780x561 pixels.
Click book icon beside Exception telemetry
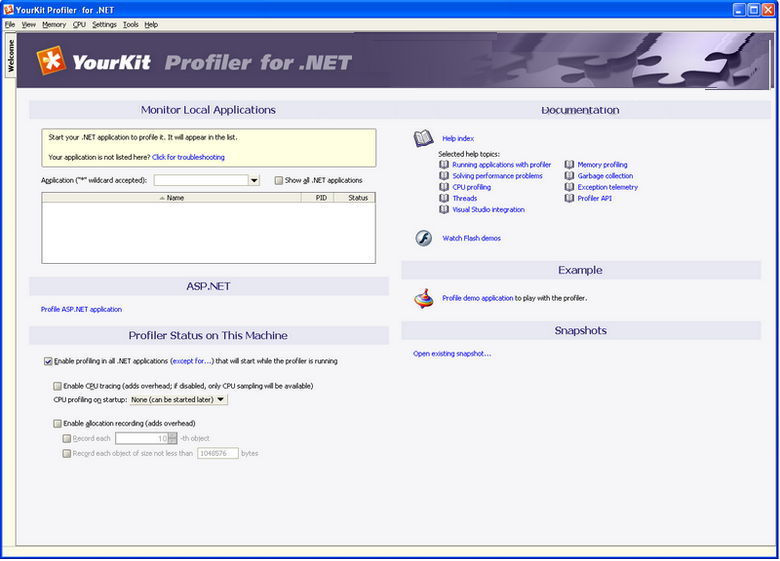[x=569, y=187]
